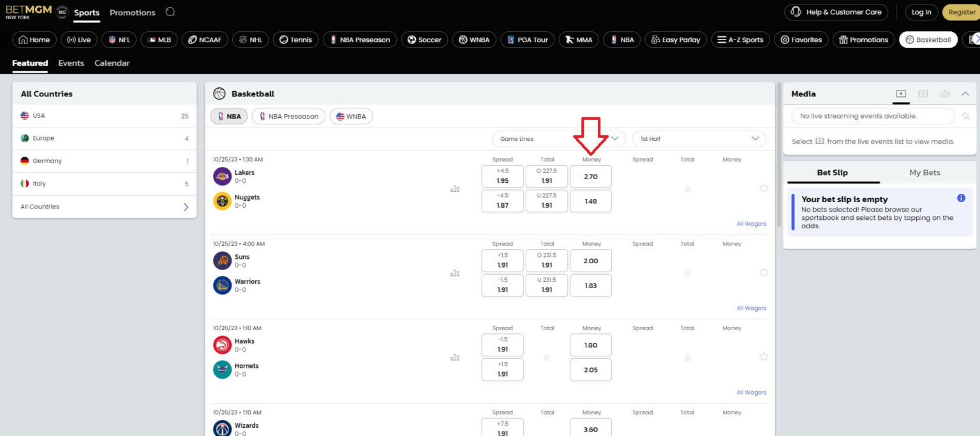Select NFL in sports bar
The height and width of the screenshot is (436, 980).
click(119, 40)
